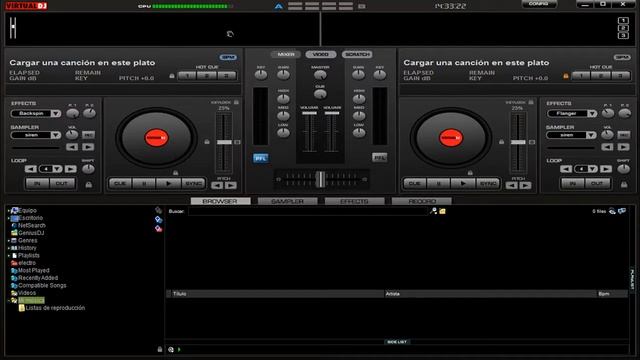The height and width of the screenshot is (360, 640).
Task: Click the first blue icon next to '0 files'
Action: click(612, 211)
